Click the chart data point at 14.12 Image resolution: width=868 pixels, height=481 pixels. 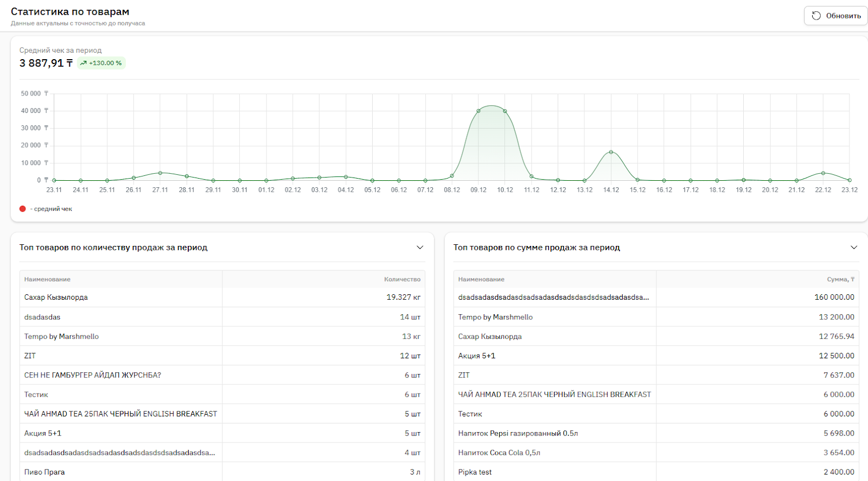point(611,152)
